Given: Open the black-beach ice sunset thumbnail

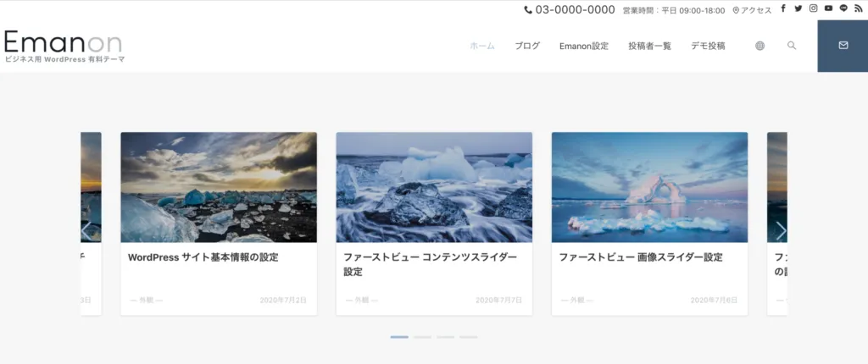Looking at the screenshot, I should tap(219, 187).
